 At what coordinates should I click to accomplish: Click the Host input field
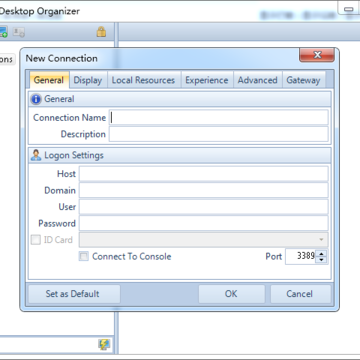(204, 174)
